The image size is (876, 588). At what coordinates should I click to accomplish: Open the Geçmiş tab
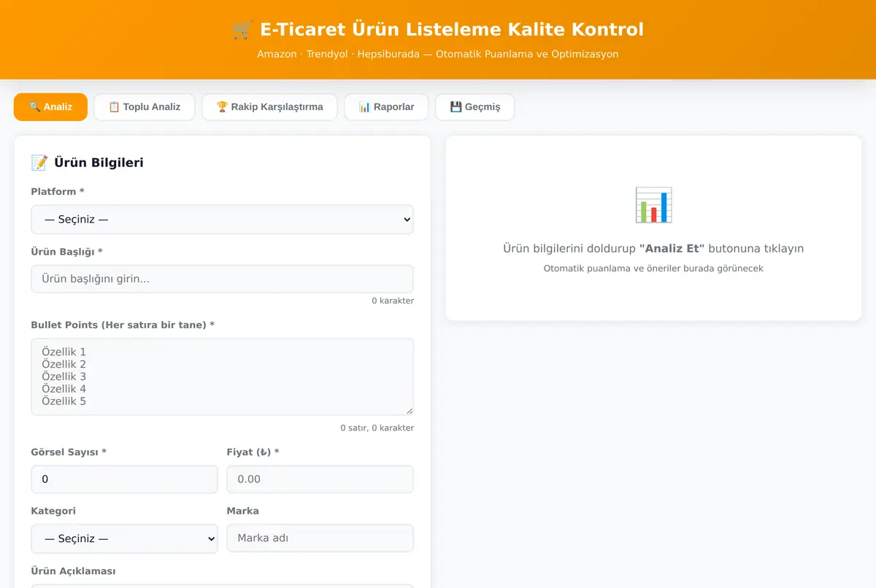tap(475, 107)
